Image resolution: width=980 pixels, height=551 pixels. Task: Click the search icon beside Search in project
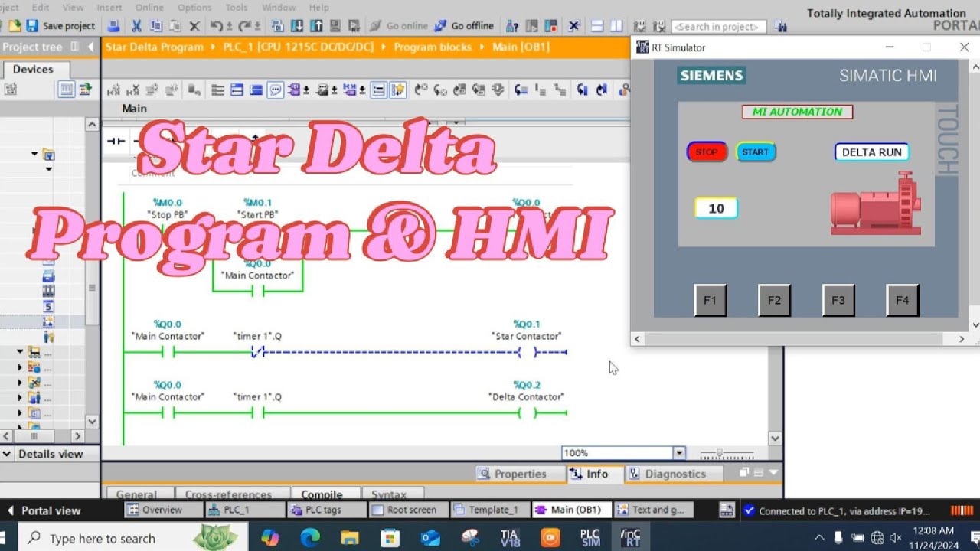(x=780, y=26)
